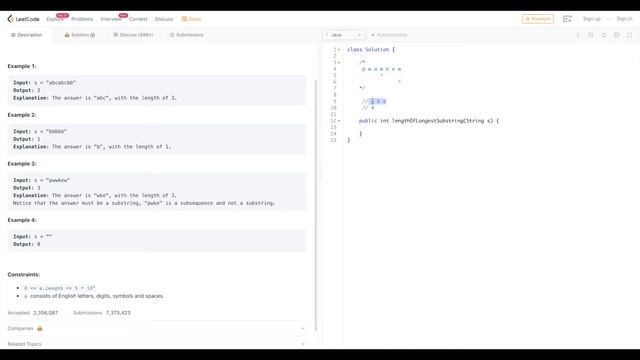
Task: Click the lengthOfLongestSubstring method signature line
Action: tap(429, 121)
